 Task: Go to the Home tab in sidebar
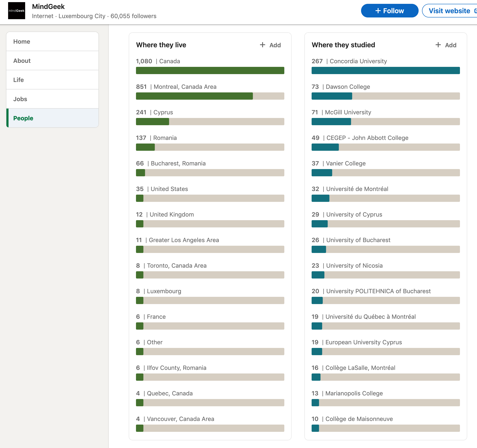(x=52, y=42)
